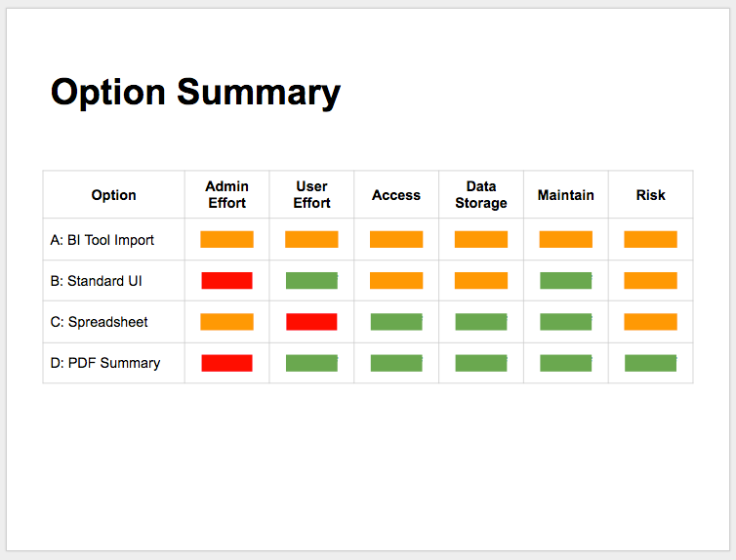This screenshot has width=736, height=560.
Task: Click green Risk bar for PDF Summary
Action: pyautogui.click(x=651, y=363)
